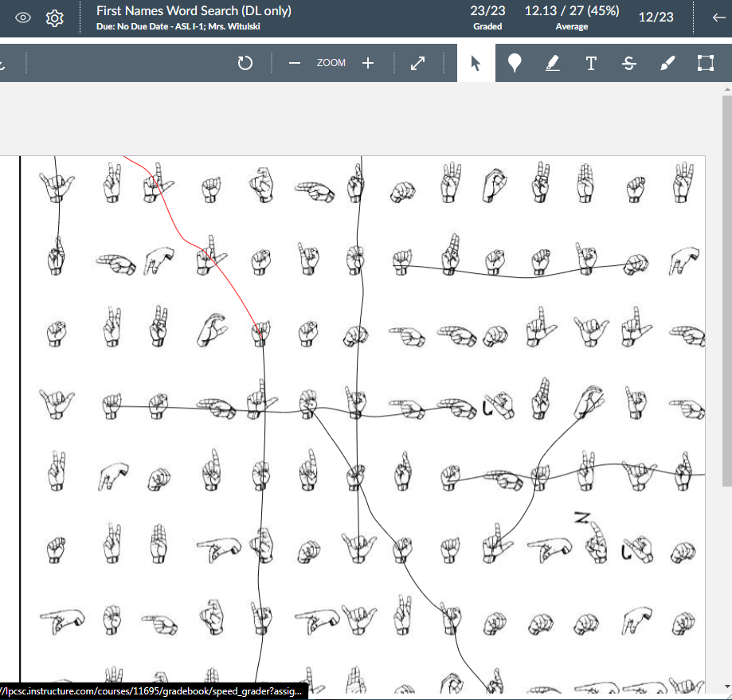
Task: Zoom in on the document
Action: (x=367, y=62)
